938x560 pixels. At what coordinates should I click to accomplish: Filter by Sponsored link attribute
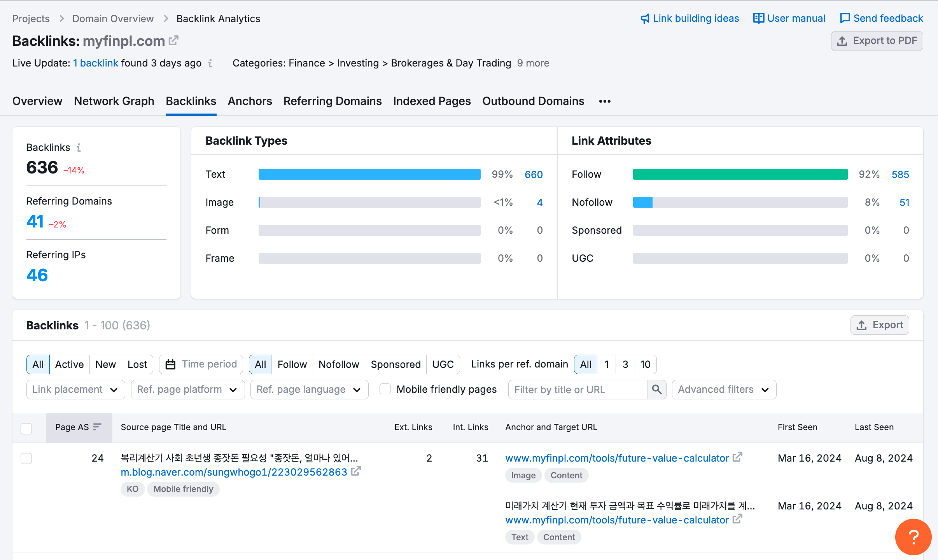pos(395,364)
